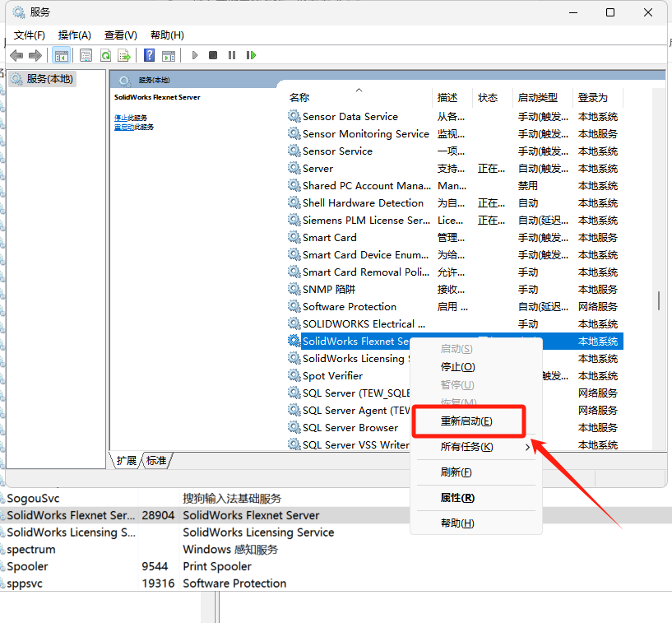Choose 重新启动(E) in the context menu

coord(466,421)
